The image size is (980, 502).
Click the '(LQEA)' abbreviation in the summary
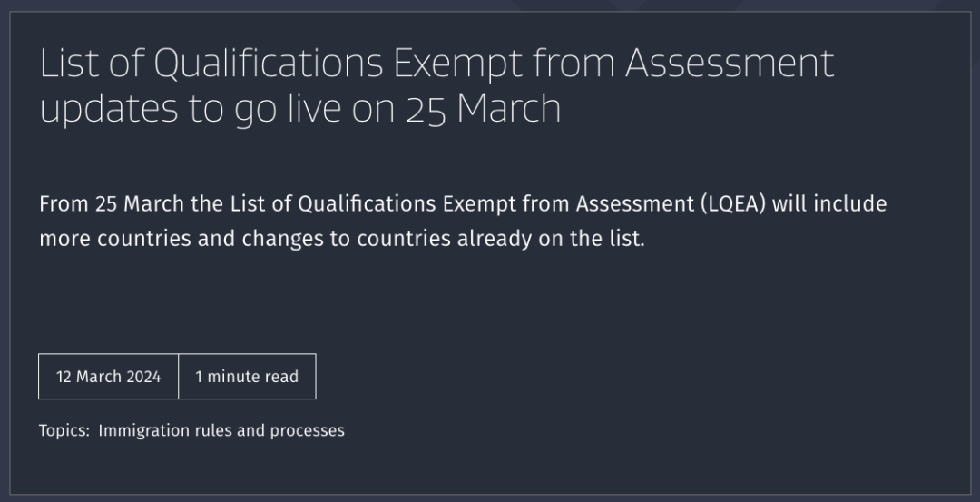pos(733,203)
